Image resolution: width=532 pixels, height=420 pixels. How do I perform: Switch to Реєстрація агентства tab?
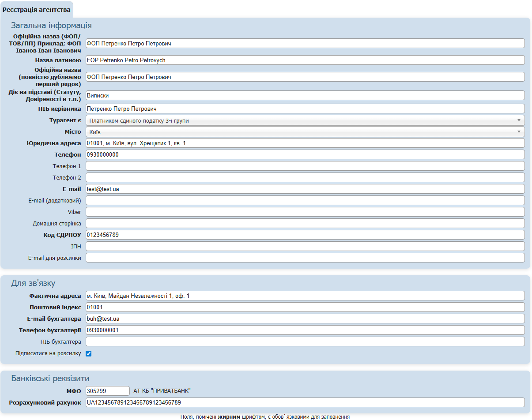tap(37, 10)
